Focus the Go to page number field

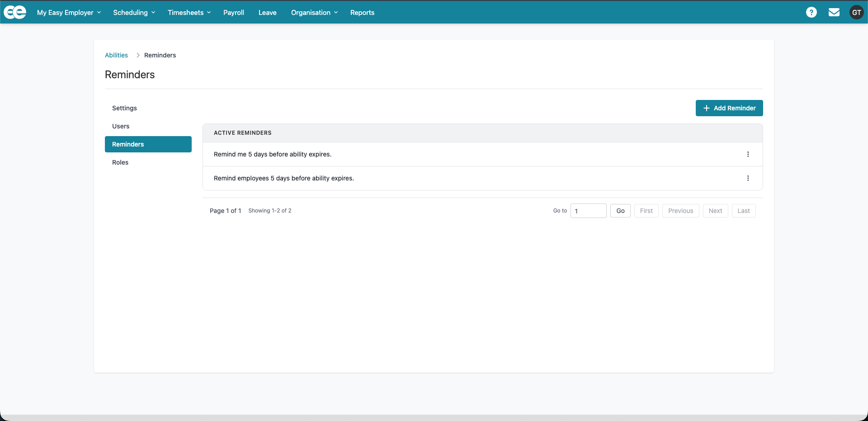pos(589,211)
